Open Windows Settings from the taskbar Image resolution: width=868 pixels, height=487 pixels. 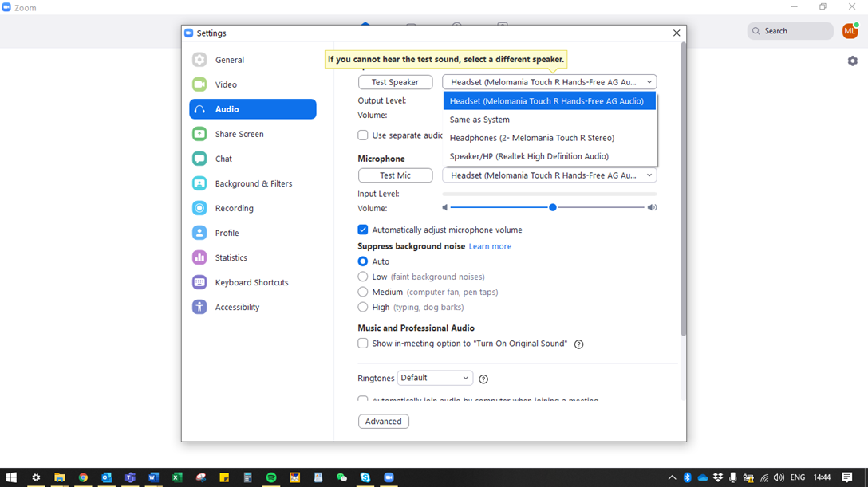36,477
